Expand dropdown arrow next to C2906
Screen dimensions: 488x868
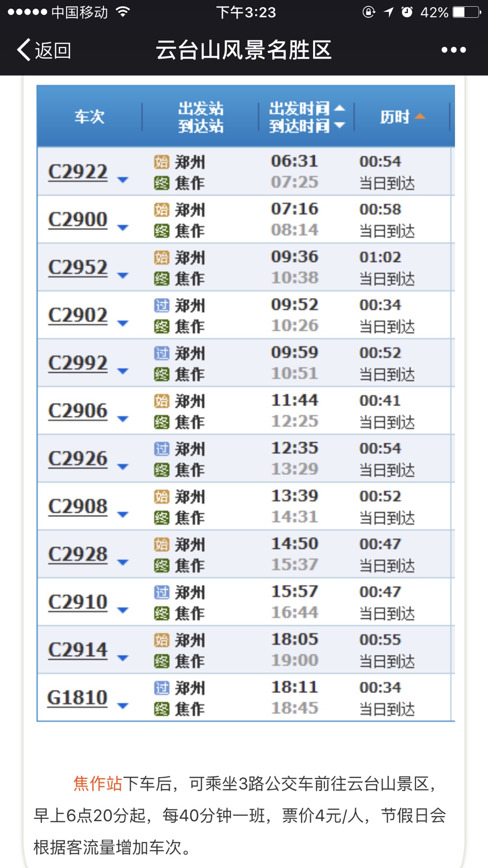coord(122,419)
